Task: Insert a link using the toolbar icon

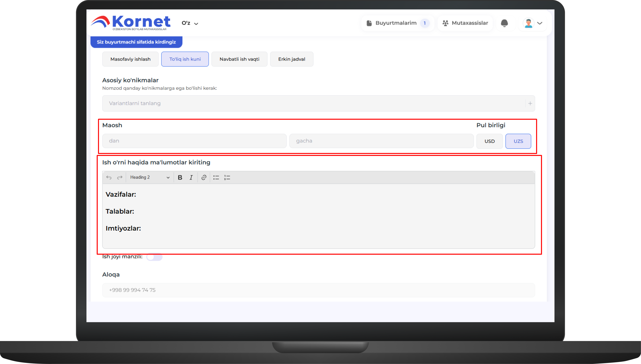Action: coord(204,177)
